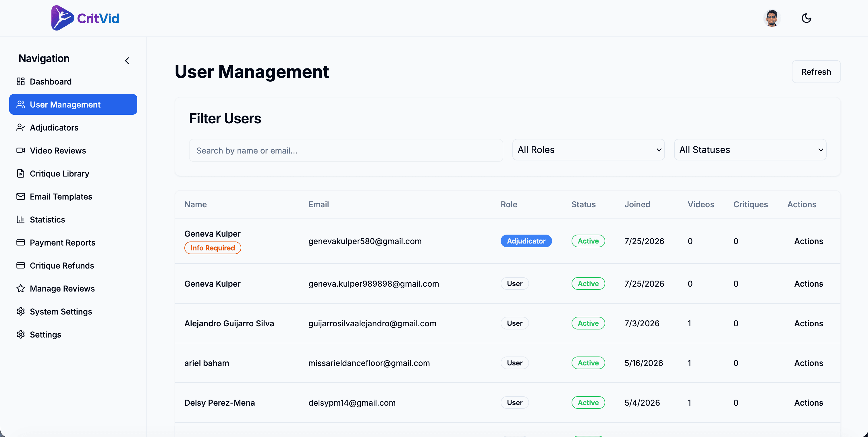Refresh the user list

coord(816,72)
